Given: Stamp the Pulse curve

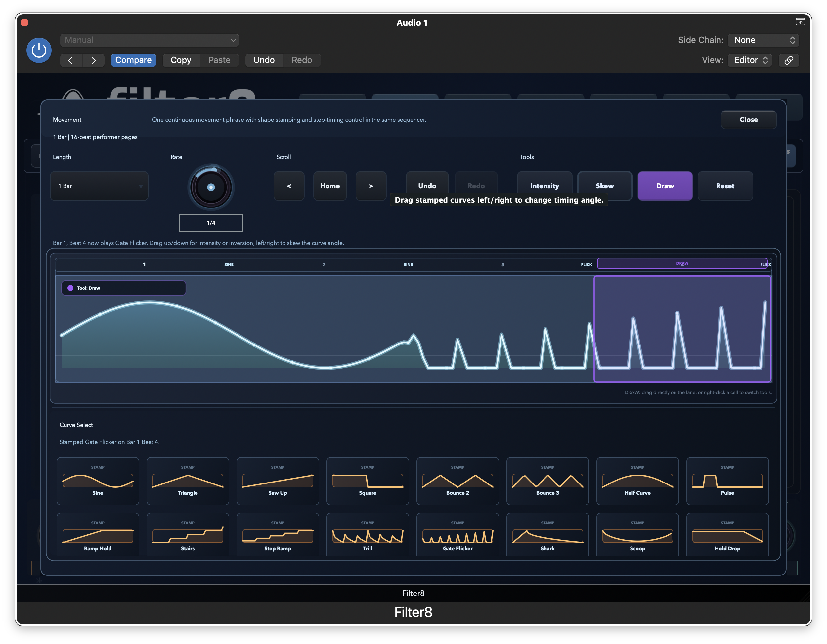Looking at the screenshot, I should [727, 481].
